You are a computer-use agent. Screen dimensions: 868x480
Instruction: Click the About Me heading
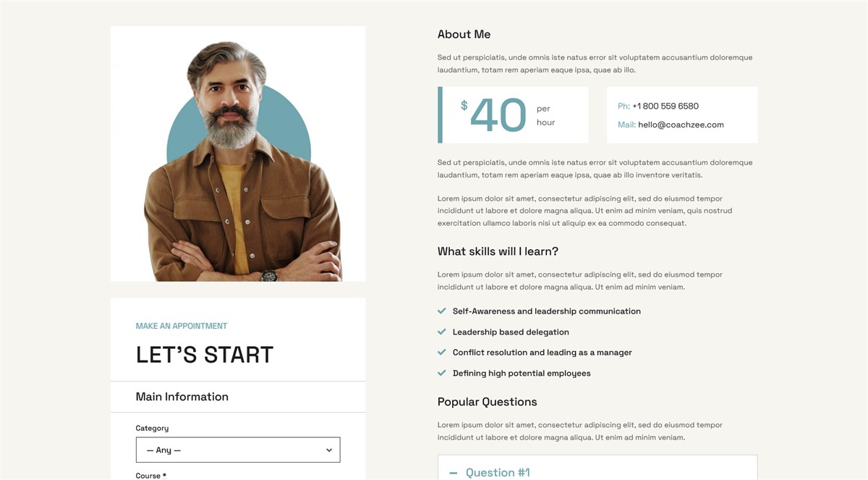[464, 34]
